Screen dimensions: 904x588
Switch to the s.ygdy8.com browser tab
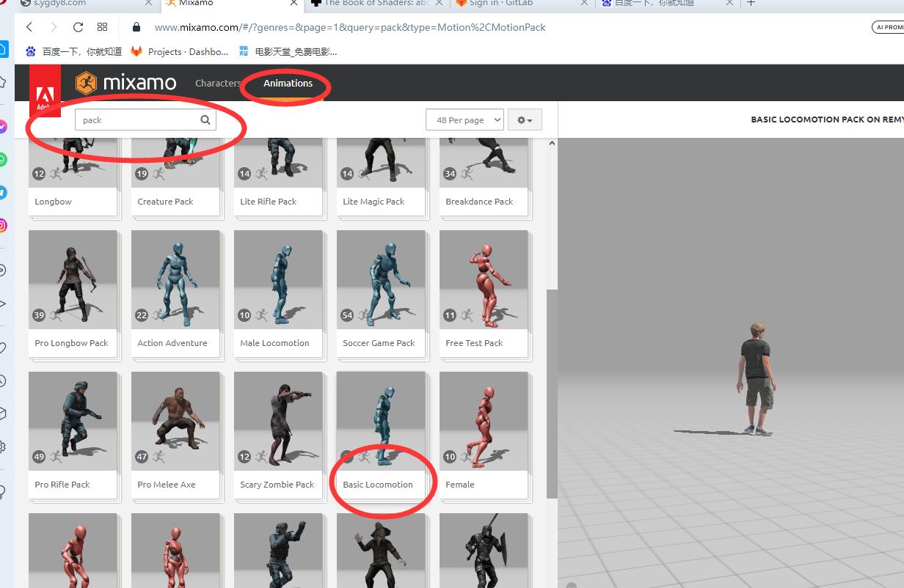[87, 4]
